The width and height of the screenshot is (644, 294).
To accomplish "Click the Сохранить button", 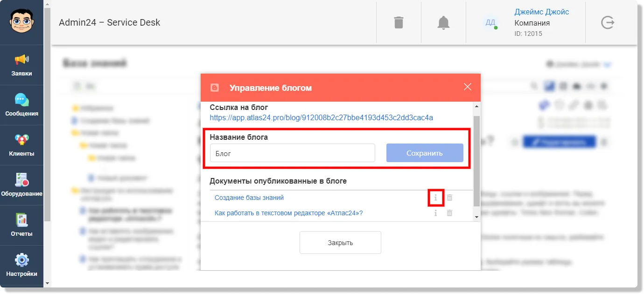I will pyautogui.click(x=425, y=153).
